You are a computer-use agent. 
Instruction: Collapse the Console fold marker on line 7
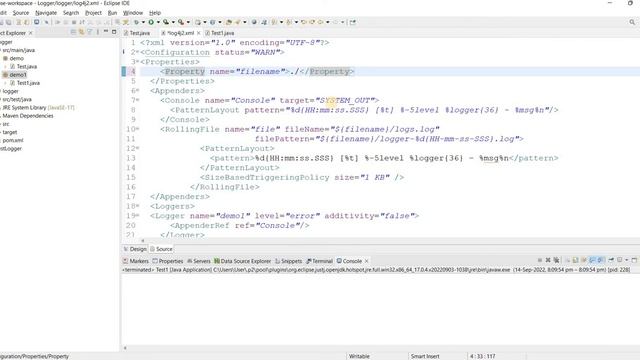point(138,100)
